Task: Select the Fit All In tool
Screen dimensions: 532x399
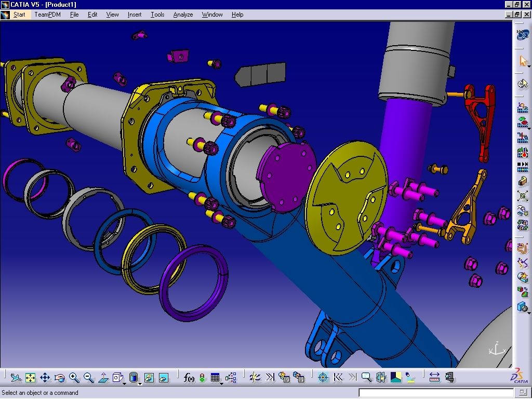Action: tap(30, 378)
